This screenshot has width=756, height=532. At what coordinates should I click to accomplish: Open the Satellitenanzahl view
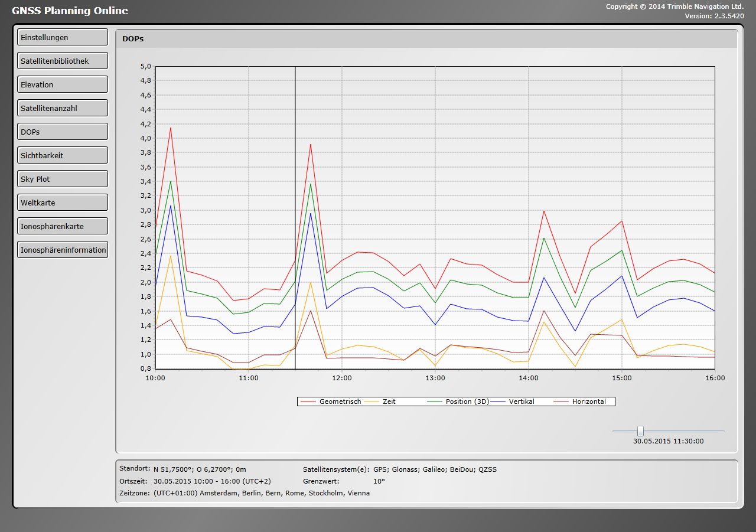pyautogui.click(x=62, y=108)
